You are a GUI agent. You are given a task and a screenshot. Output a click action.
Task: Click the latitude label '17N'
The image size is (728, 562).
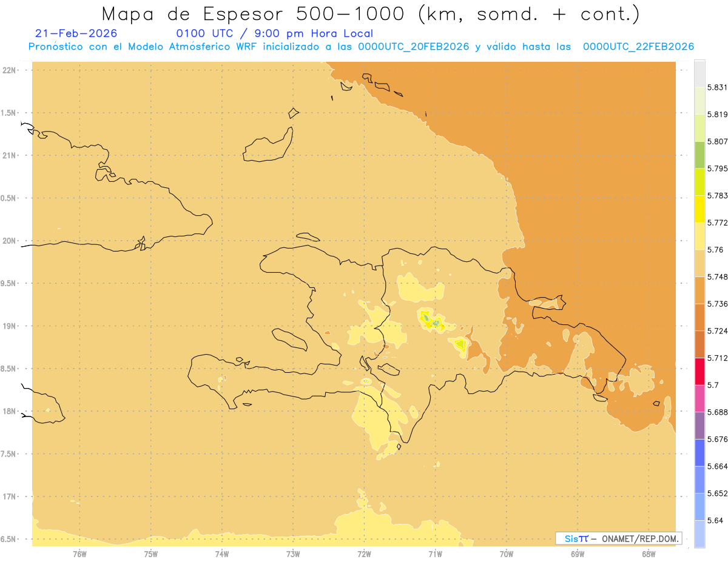10,497
